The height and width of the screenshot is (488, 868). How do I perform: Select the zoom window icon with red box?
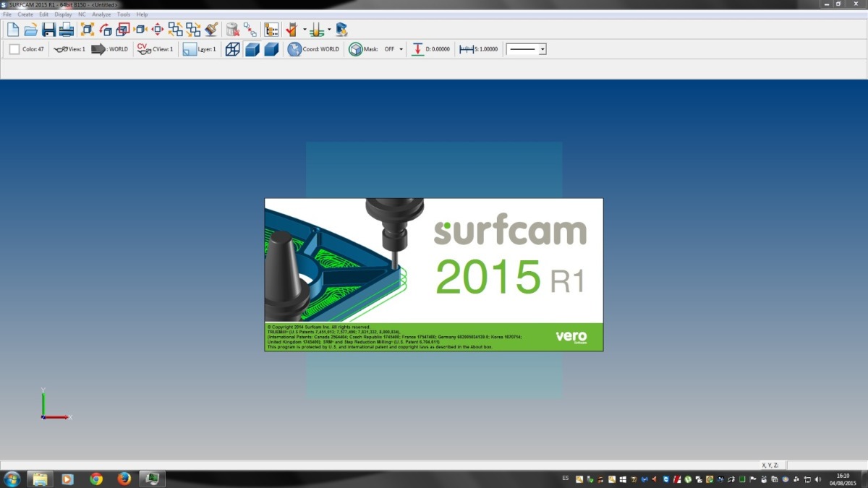pos(123,30)
